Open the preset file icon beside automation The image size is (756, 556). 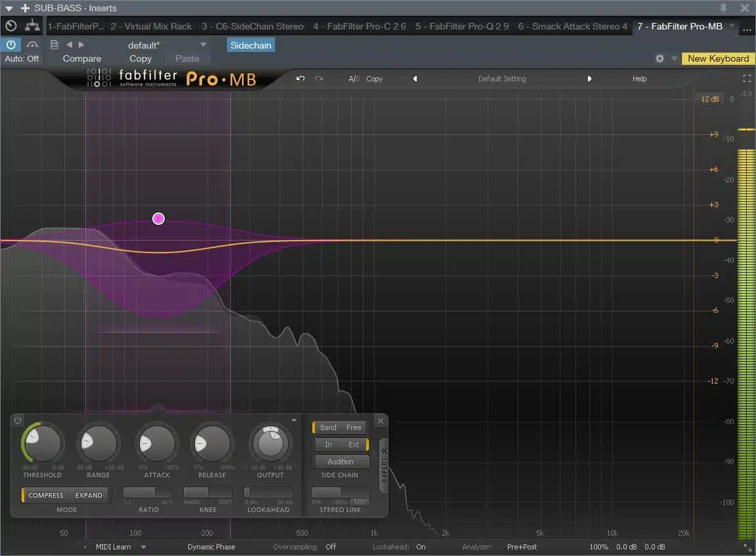[x=54, y=45]
